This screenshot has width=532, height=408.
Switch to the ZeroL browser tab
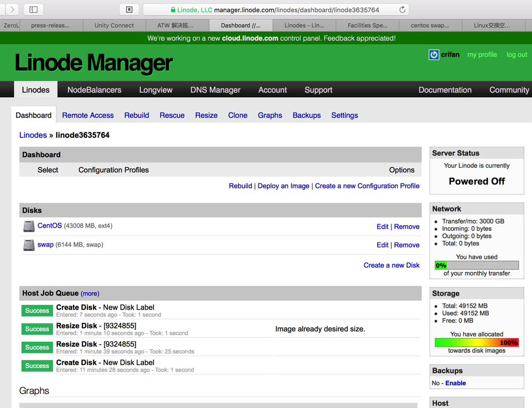[10, 25]
